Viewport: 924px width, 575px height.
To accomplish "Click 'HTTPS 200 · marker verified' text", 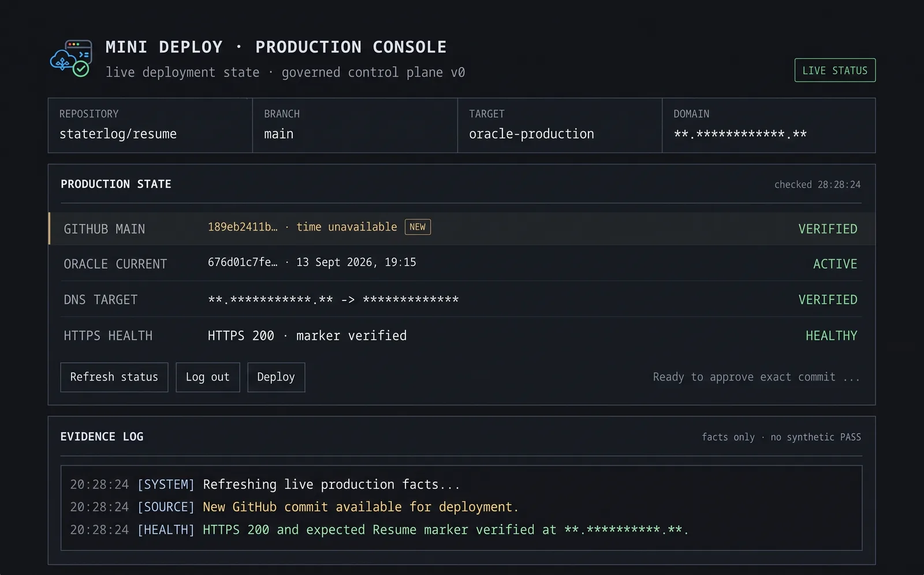I will point(307,336).
